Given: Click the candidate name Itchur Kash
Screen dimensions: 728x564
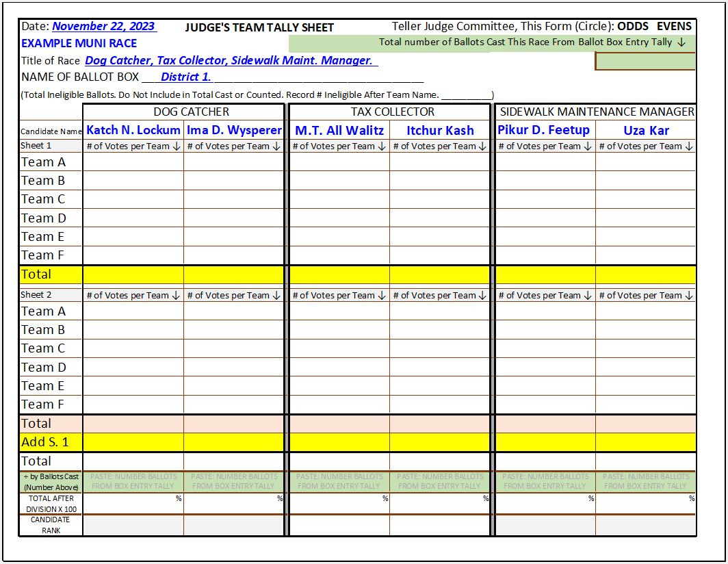Looking at the screenshot, I should tap(440, 130).
